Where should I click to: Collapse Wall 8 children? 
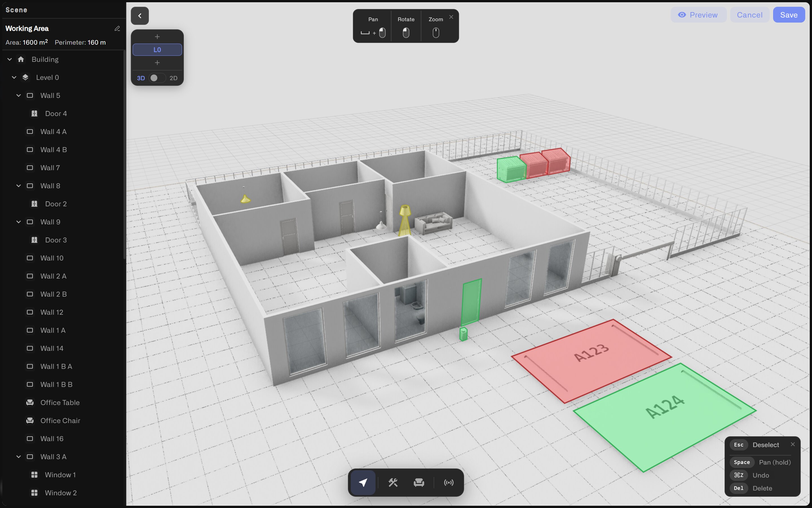(x=19, y=186)
